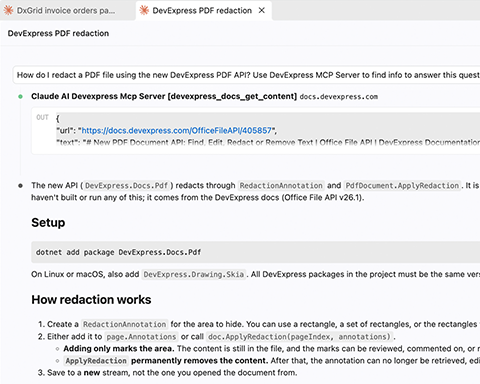The image size is (480, 384).
Task: Click the 'How redaction works' heading
Action: (x=91, y=300)
